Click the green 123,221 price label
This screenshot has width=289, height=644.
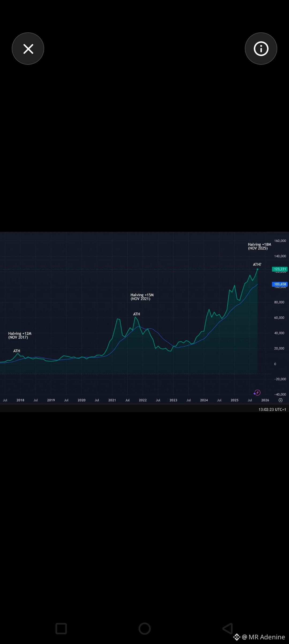pos(280,269)
